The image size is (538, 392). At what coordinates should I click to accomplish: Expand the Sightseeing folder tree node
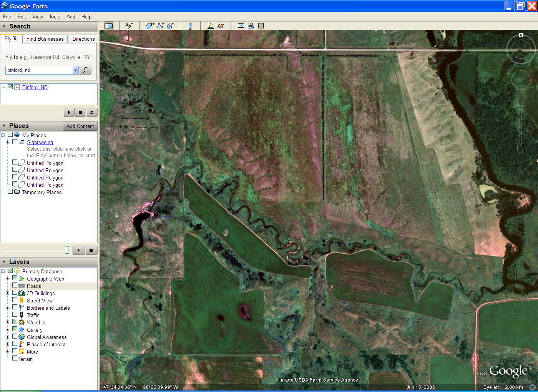pos(7,142)
